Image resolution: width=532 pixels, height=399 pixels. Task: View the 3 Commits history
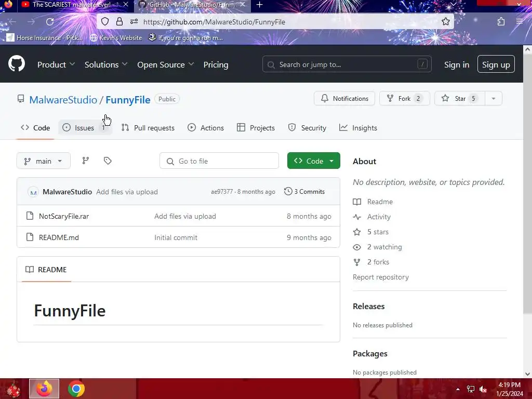(x=304, y=191)
